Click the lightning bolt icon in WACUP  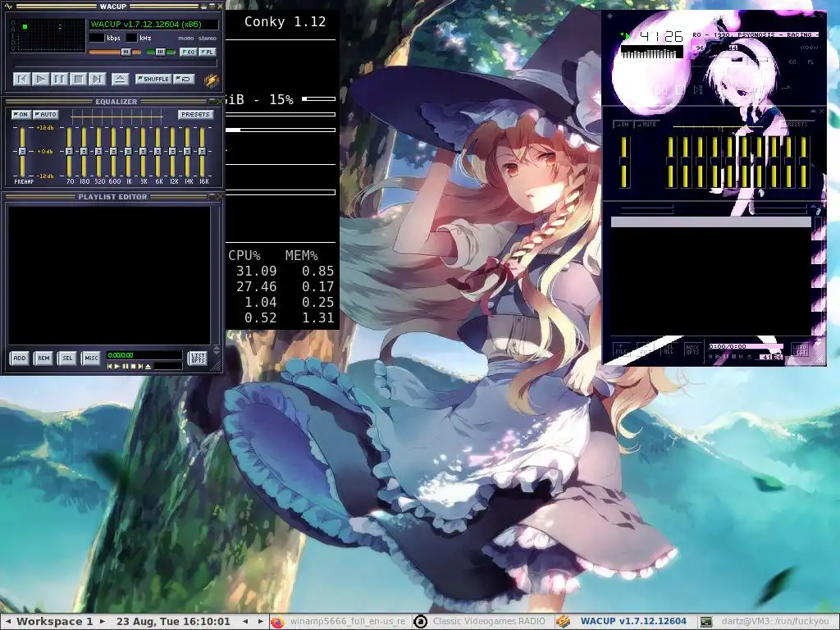(x=211, y=80)
